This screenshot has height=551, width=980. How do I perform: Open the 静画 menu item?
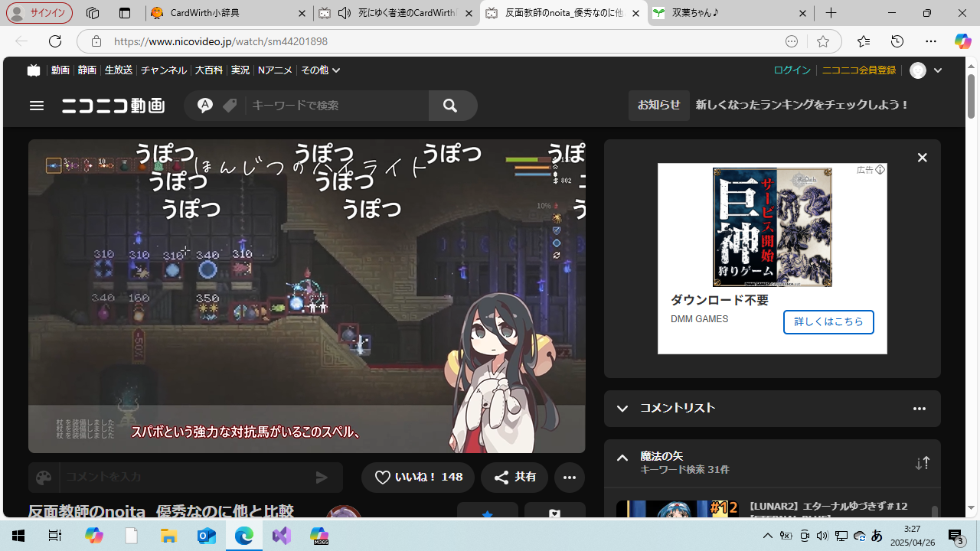point(87,70)
